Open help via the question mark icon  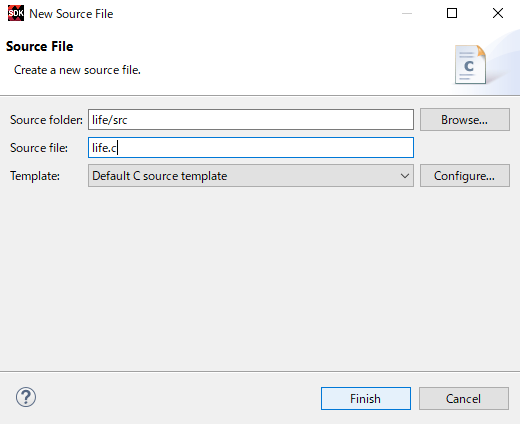click(26, 397)
